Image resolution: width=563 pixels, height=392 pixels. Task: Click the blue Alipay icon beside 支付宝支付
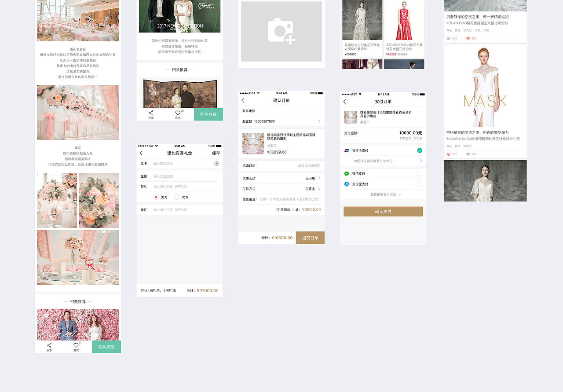click(x=347, y=184)
